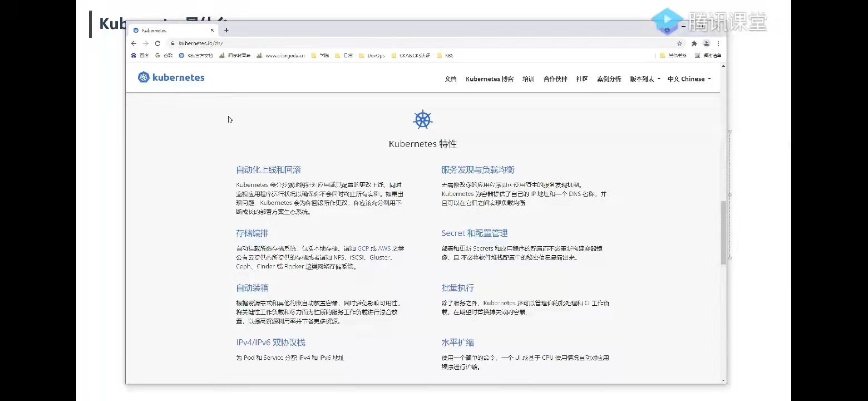Open the 谷歌 bookmark

[164, 56]
